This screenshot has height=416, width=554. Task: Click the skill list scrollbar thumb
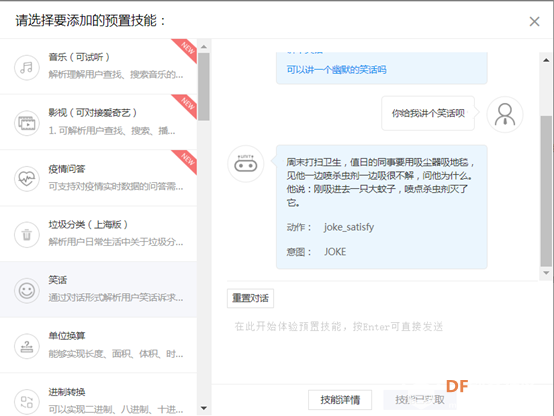click(x=204, y=87)
